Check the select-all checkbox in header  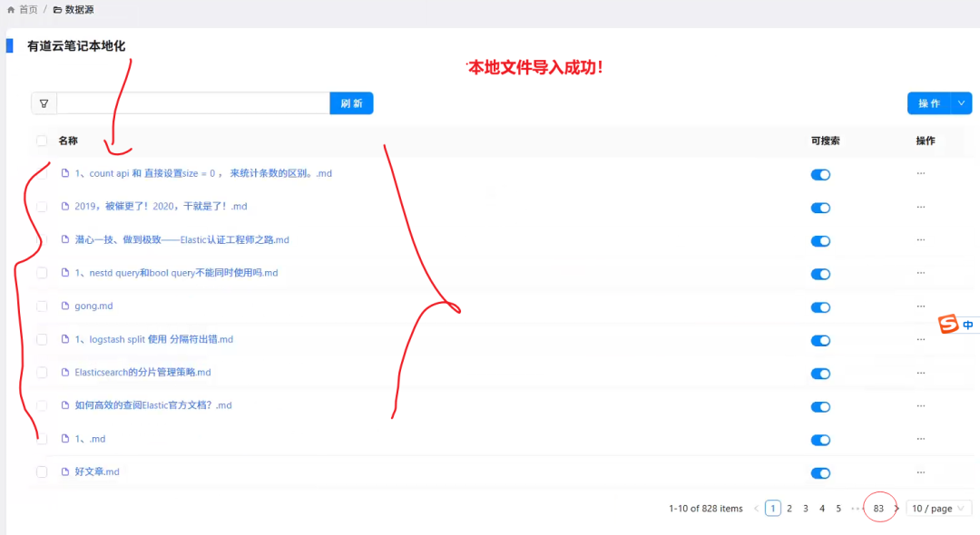tap(42, 141)
